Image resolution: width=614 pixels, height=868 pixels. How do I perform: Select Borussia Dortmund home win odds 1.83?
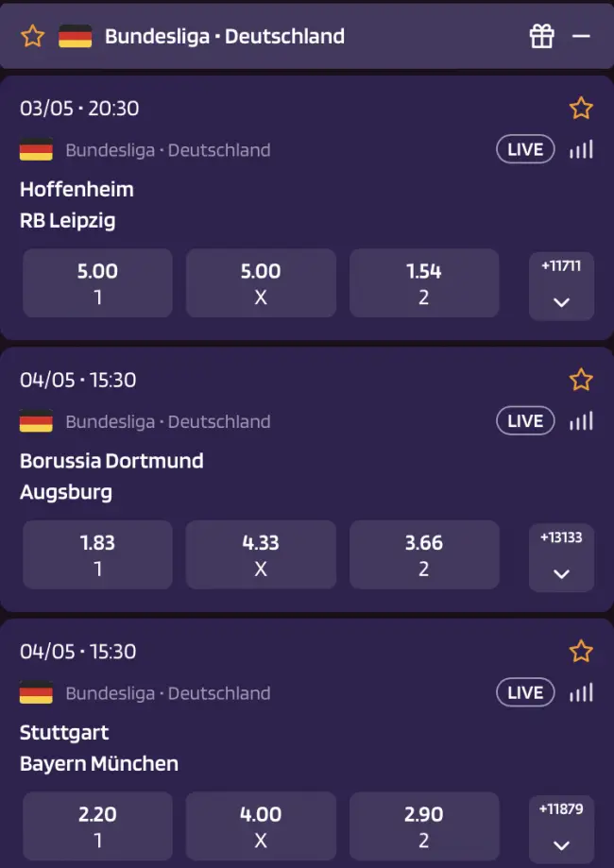pos(97,554)
